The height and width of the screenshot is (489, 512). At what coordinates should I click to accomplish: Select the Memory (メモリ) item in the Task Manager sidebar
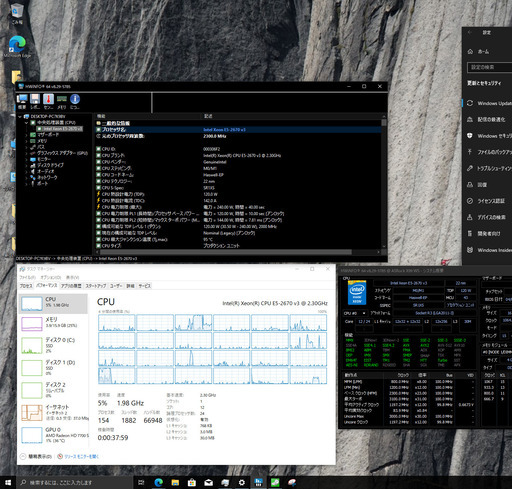[x=53, y=323]
